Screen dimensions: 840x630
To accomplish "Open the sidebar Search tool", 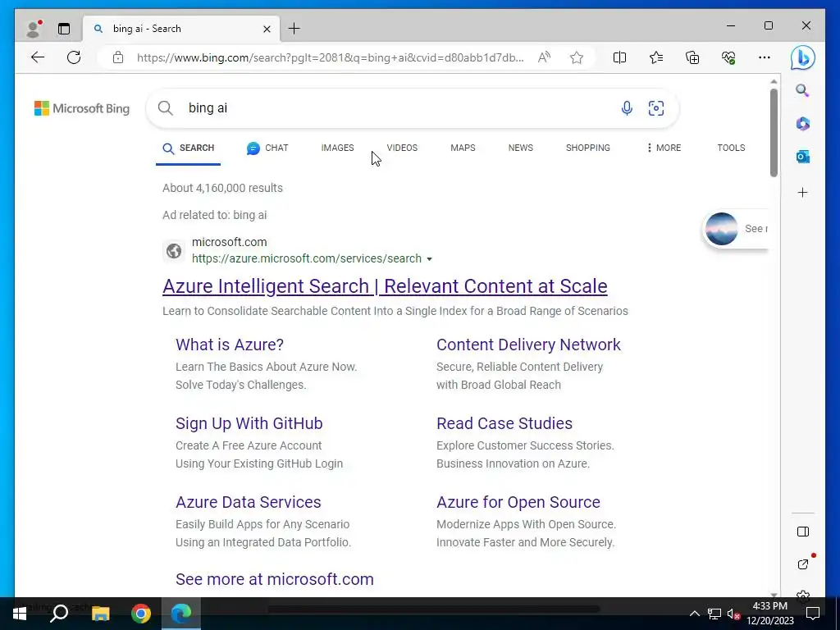I will (x=802, y=90).
